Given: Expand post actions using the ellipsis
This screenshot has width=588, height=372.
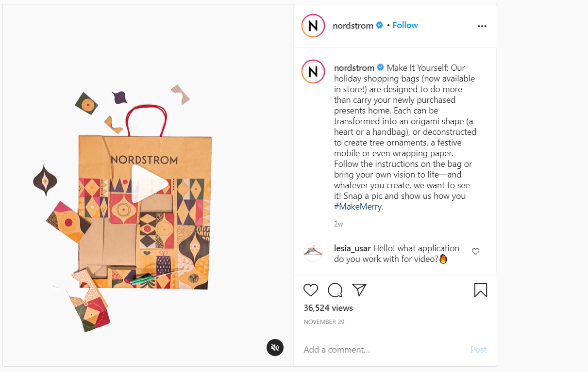Looking at the screenshot, I should point(482,26).
